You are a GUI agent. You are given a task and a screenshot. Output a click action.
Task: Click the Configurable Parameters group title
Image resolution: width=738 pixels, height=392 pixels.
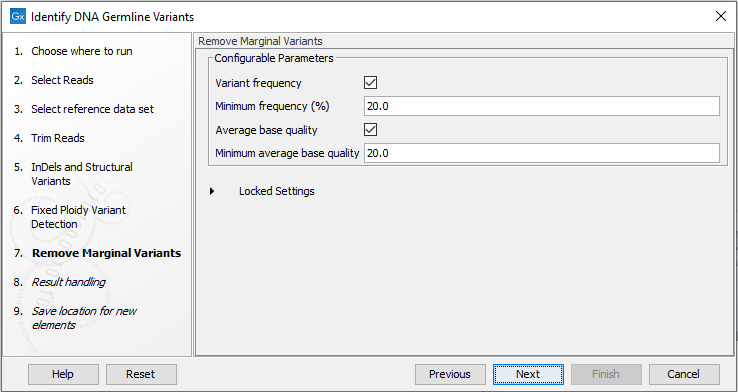274,58
